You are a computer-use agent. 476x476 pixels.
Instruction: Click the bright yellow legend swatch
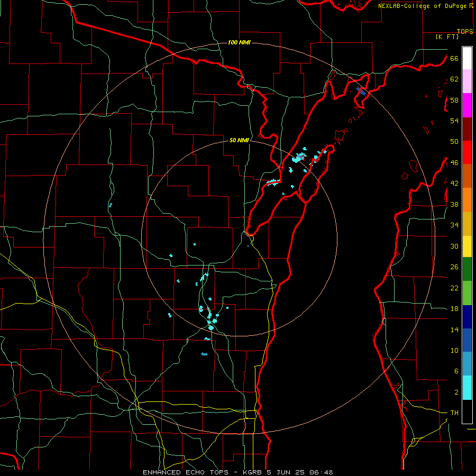(467, 246)
